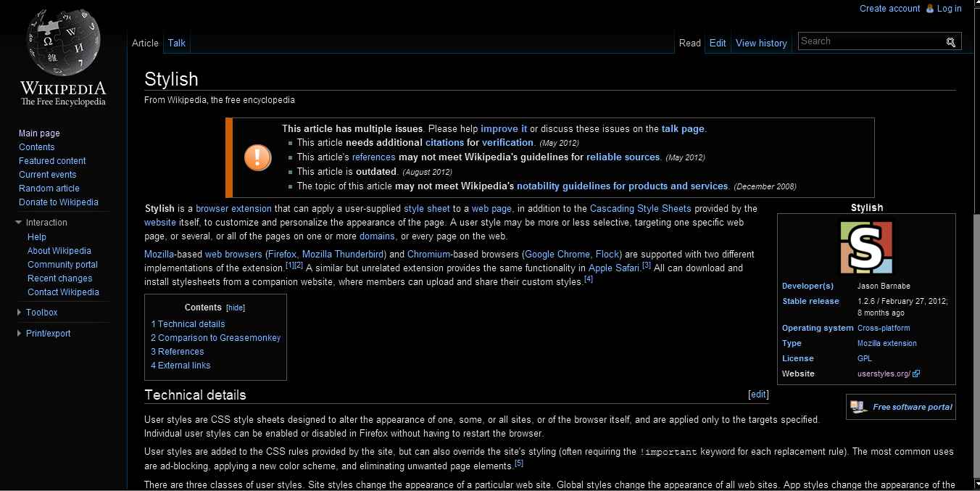This screenshot has height=491, width=980.
Task: Open the View history tab
Action: click(761, 43)
